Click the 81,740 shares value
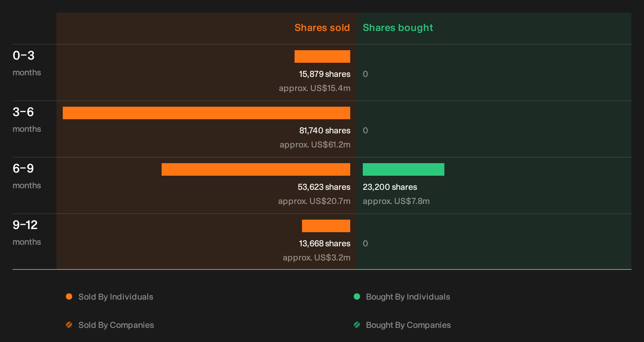The height and width of the screenshot is (342, 644). [325, 131]
